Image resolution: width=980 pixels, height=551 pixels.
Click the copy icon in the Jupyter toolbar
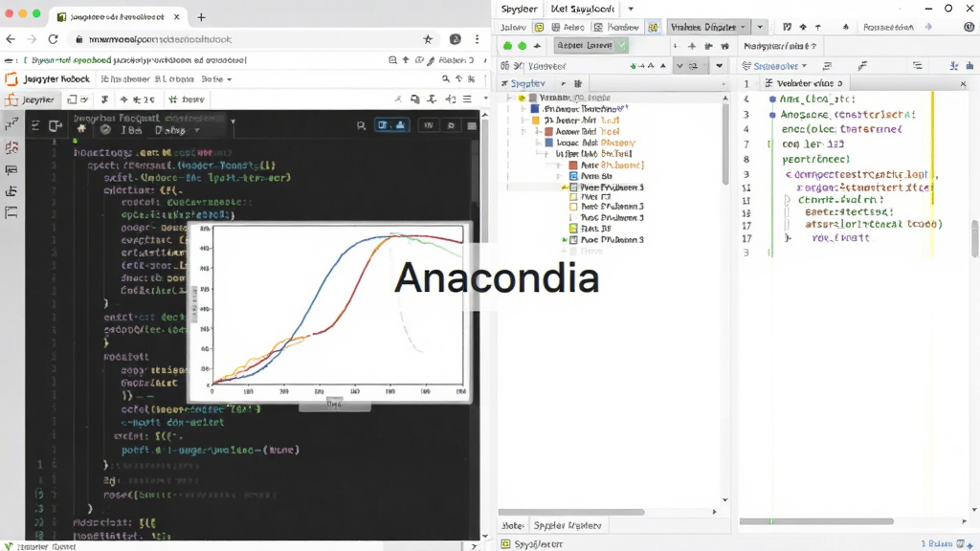pos(415,99)
